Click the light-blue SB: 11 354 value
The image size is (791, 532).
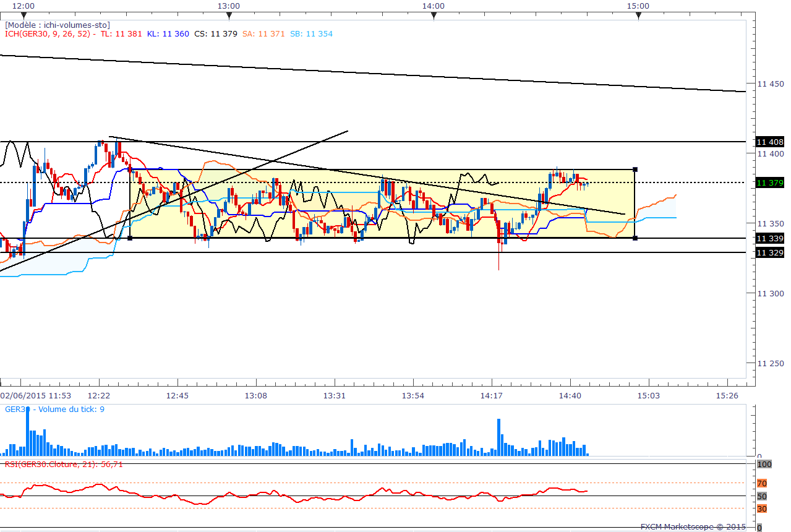[x=310, y=34]
